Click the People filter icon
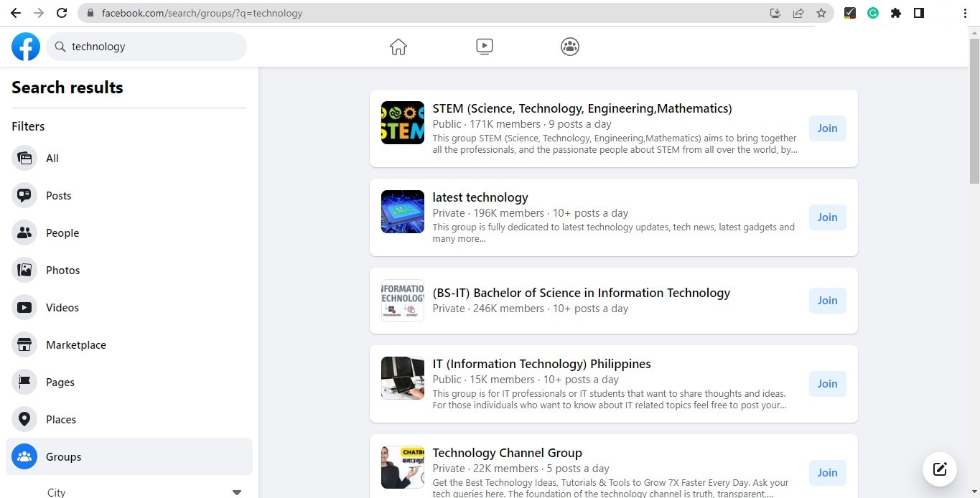Viewport: 980px width, 498px height. click(24, 233)
